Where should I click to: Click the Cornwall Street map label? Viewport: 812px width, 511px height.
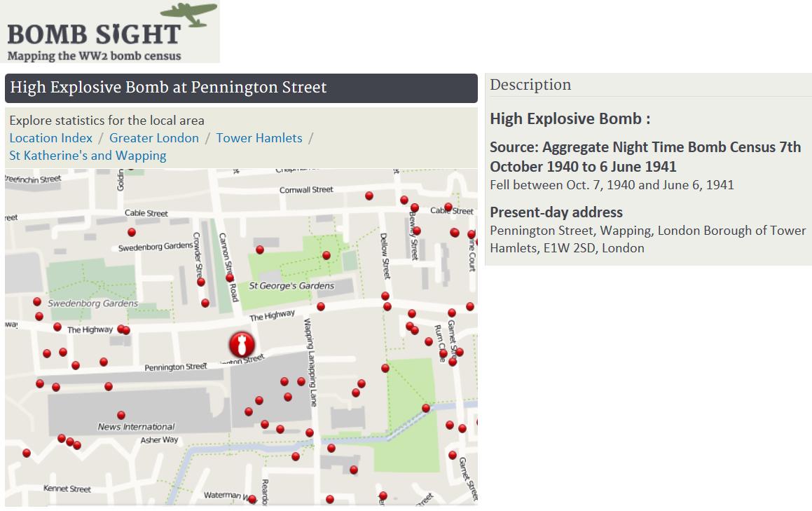(306, 190)
